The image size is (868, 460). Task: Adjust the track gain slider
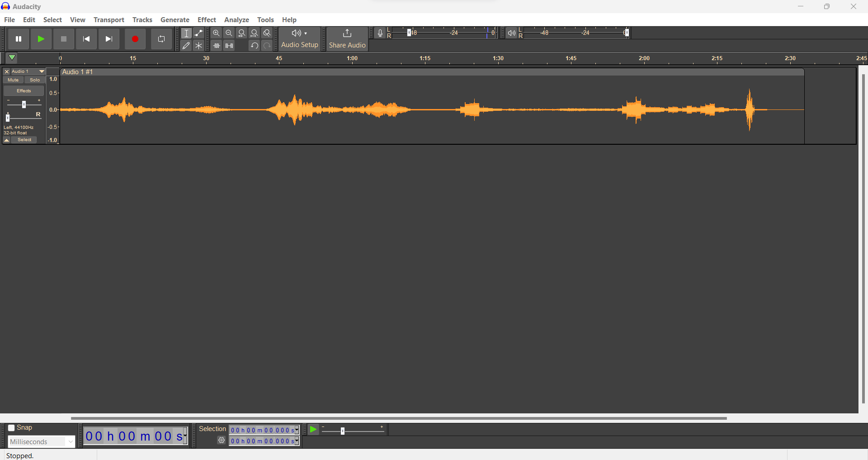(x=24, y=104)
